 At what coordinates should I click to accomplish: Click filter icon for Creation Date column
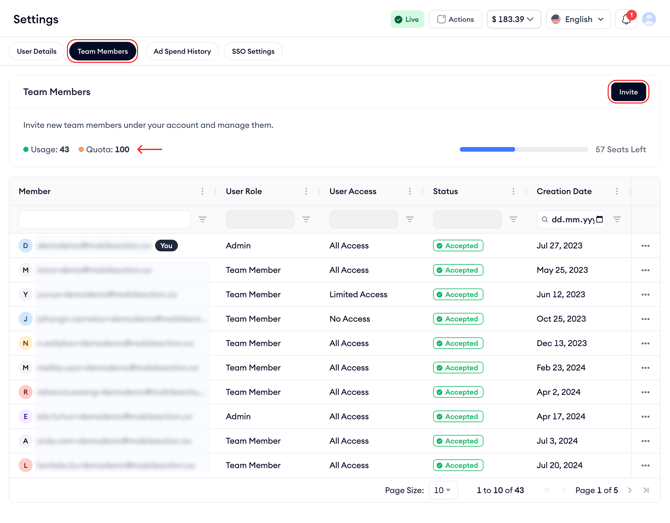[x=617, y=219]
